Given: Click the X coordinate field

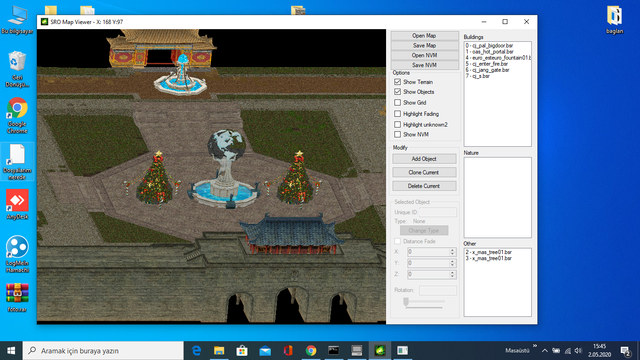Looking at the screenshot, I should click(428, 252).
